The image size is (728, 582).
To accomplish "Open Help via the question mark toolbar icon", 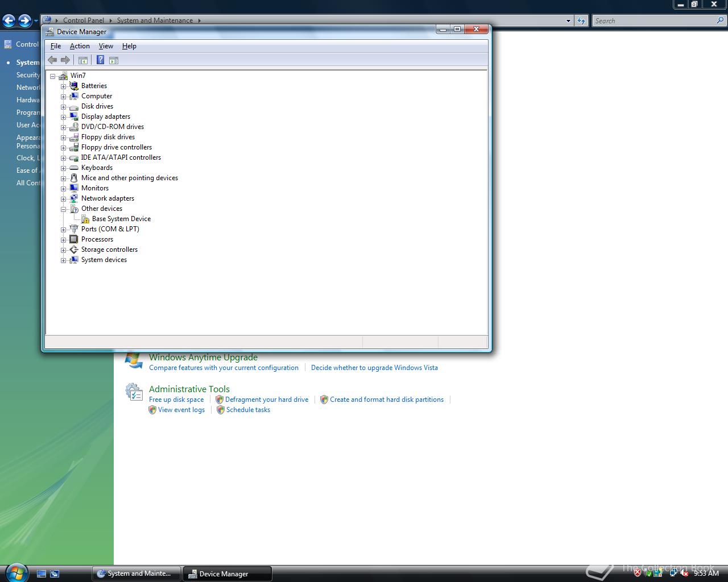I will [100, 60].
